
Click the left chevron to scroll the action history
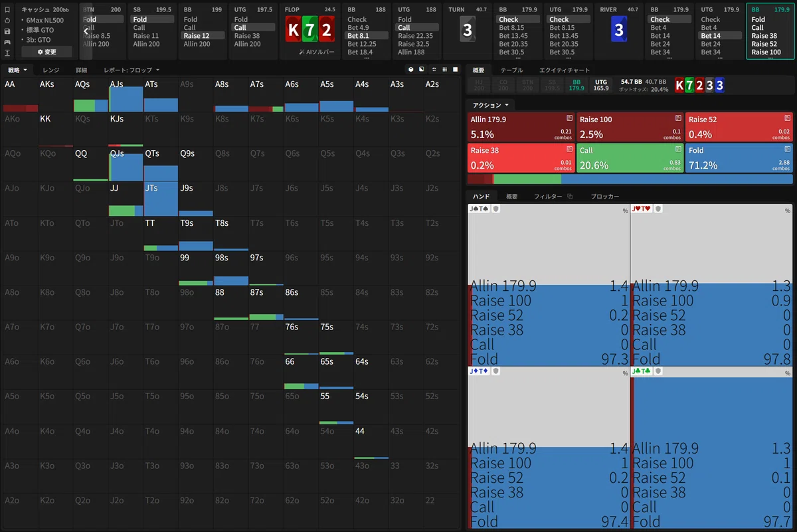86,31
